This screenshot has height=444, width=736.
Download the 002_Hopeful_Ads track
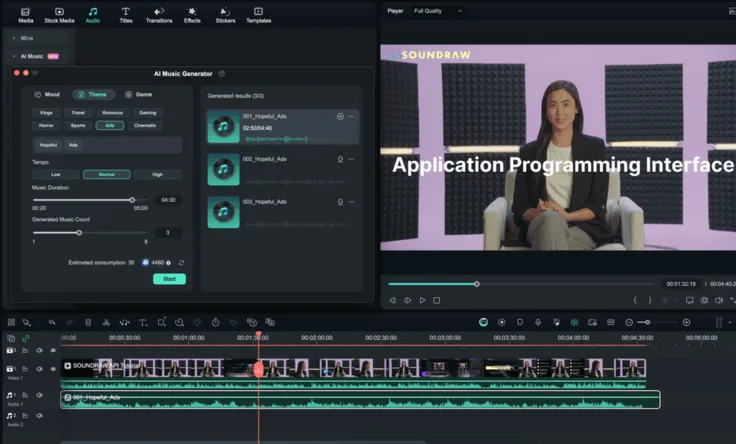(x=340, y=159)
